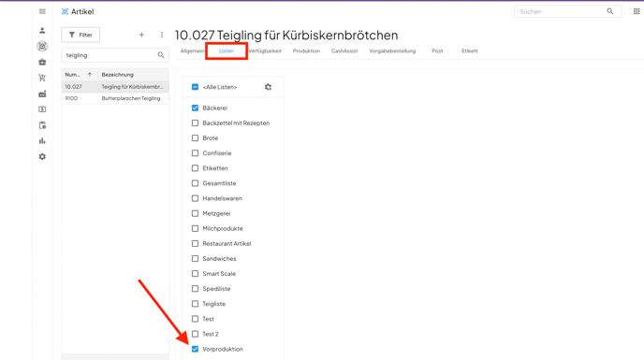
Task: Check the Brote checkbox
Action: tap(195, 138)
